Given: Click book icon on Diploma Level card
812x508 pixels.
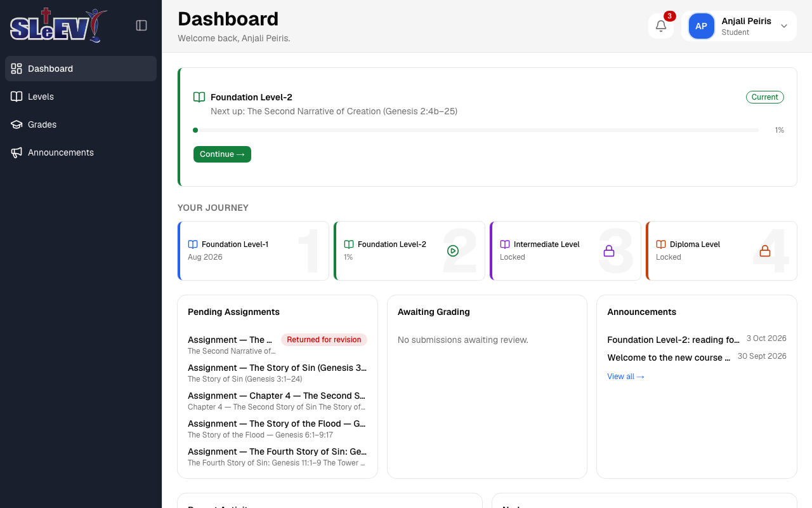Looking at the screenshot, I should [661, 244].
